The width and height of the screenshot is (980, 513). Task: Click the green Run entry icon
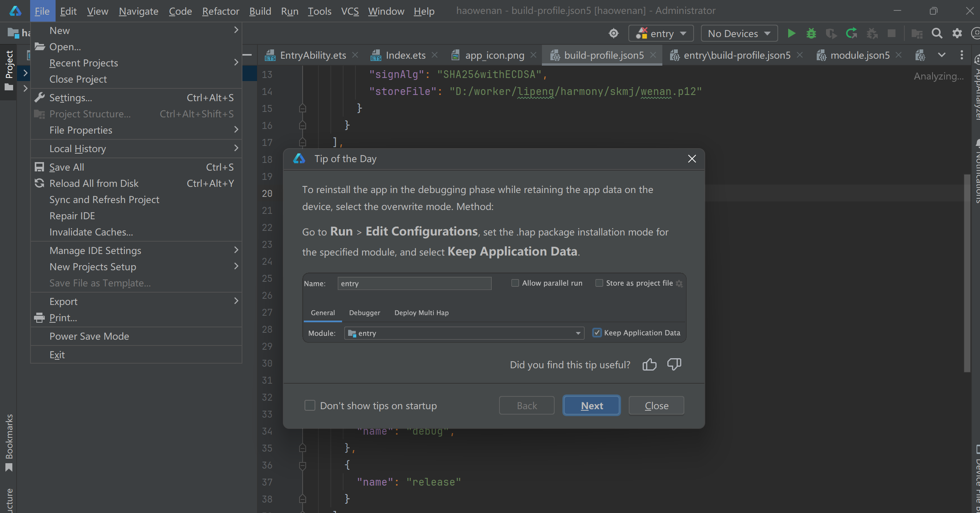(791, 34)
